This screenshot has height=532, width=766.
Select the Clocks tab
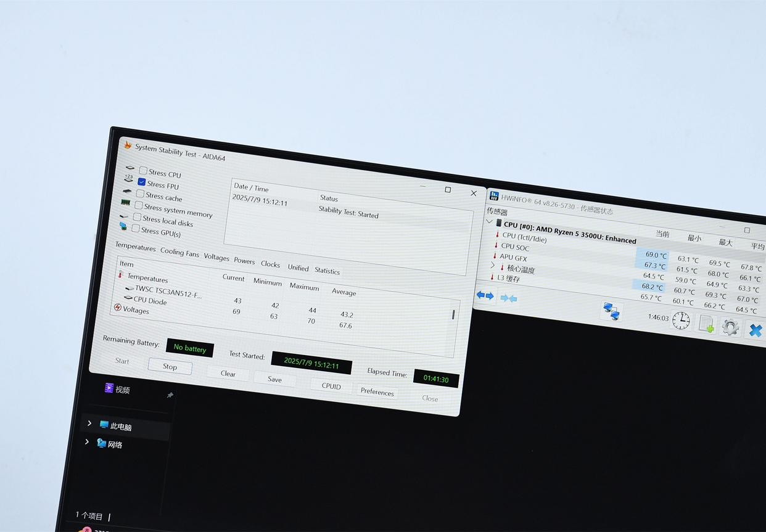(270, 264)
